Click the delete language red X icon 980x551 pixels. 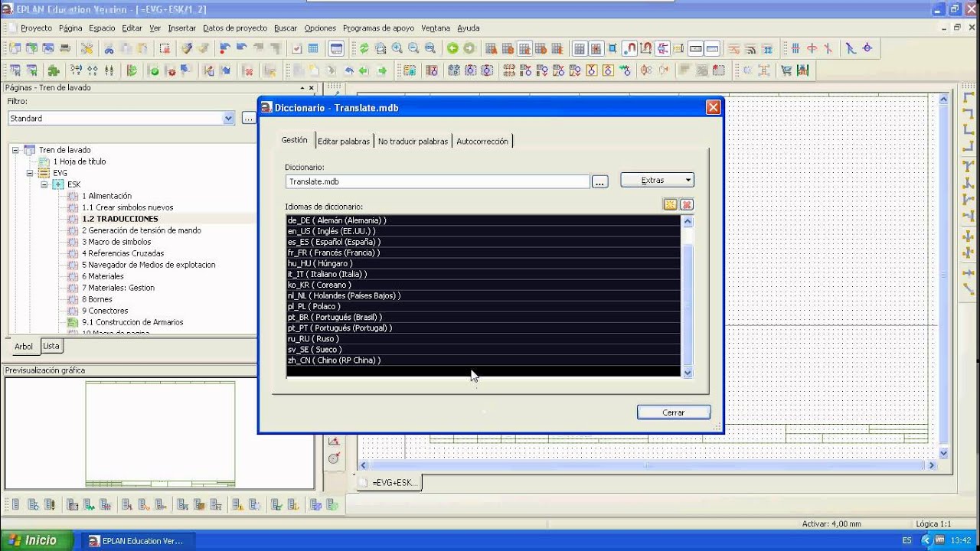point(687,204)
